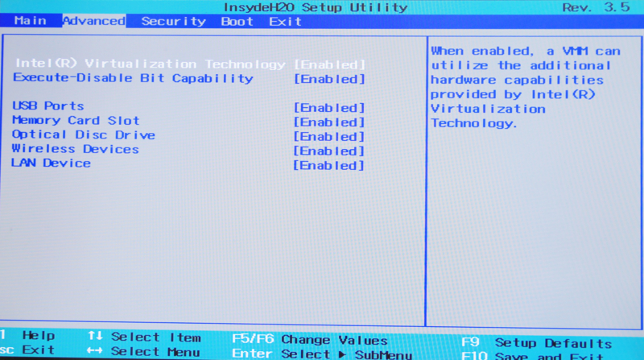Click the Select Menu footer text
Viewport: 644px width, 360px height.
155,352
